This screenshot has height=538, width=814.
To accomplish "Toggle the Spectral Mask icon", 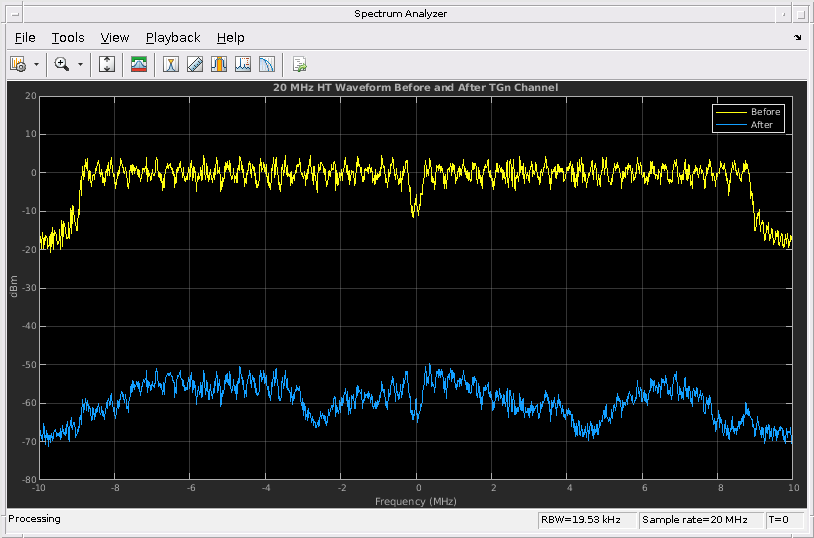I will (139, 64).
